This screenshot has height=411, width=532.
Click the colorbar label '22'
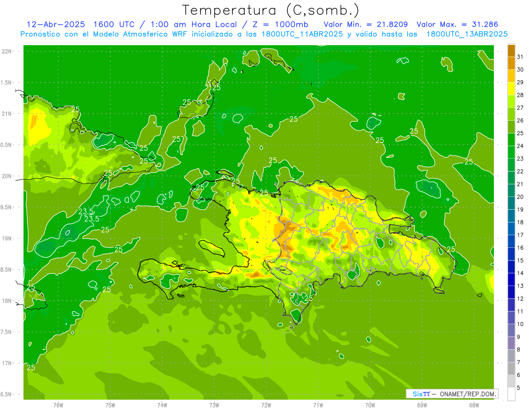[520, 172]
